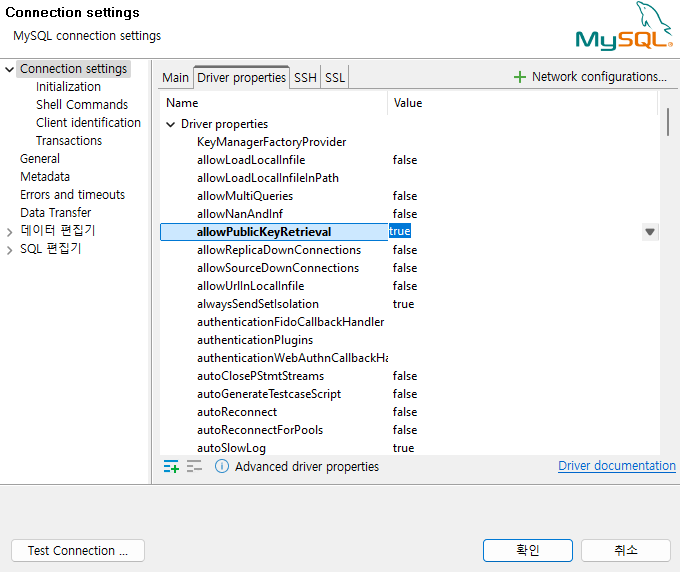Select the General settings page
The height and width of the screenshot is (572, 680).
pos(40,159)
